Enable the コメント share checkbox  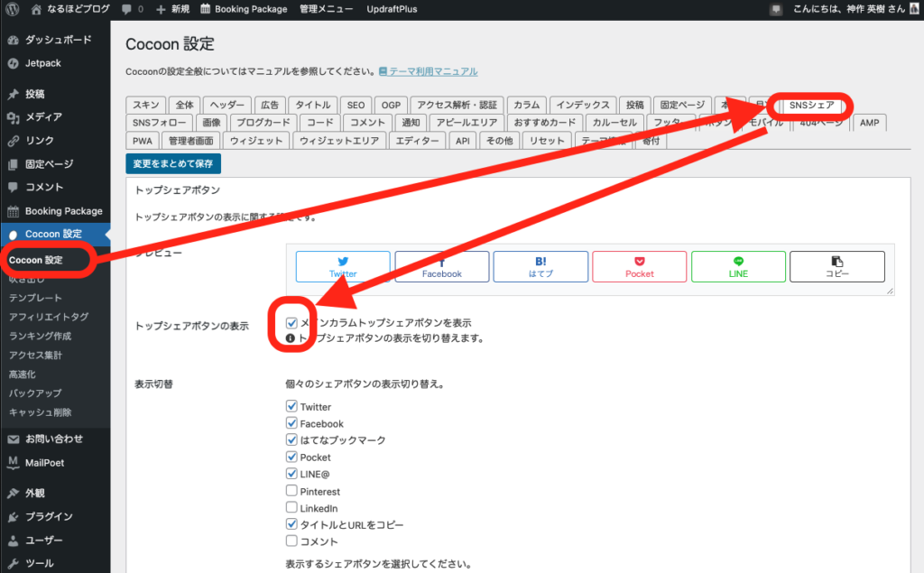[291, 541]
